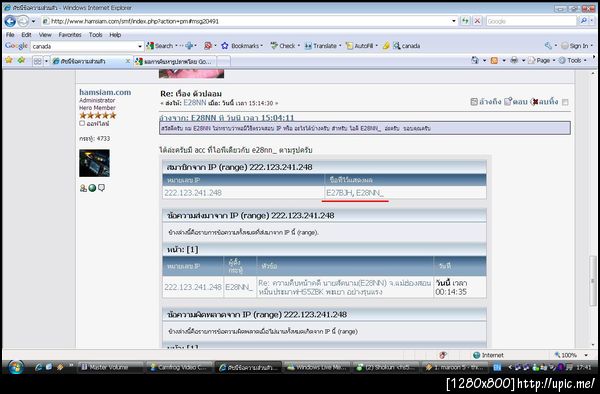
Task: Click the blue plus icon on Google toolbar
Action: pyautogui.click(x=189, y=46)
